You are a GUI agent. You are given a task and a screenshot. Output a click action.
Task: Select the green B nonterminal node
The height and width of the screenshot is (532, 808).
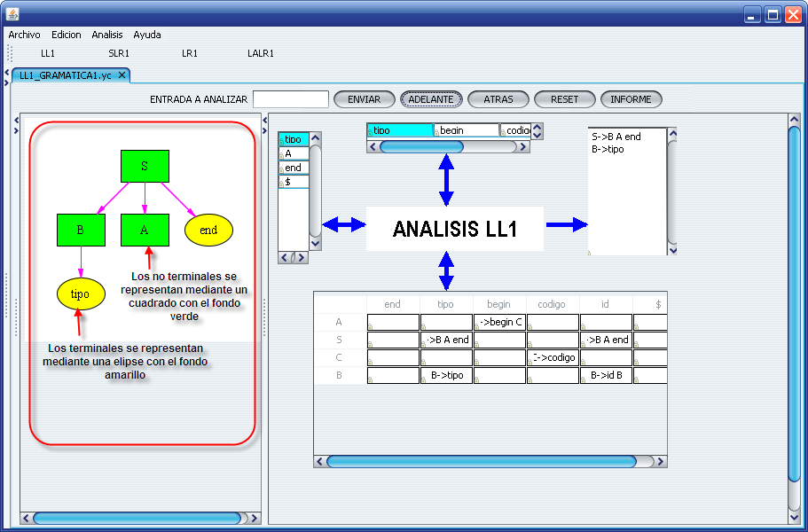pos(80,230)
